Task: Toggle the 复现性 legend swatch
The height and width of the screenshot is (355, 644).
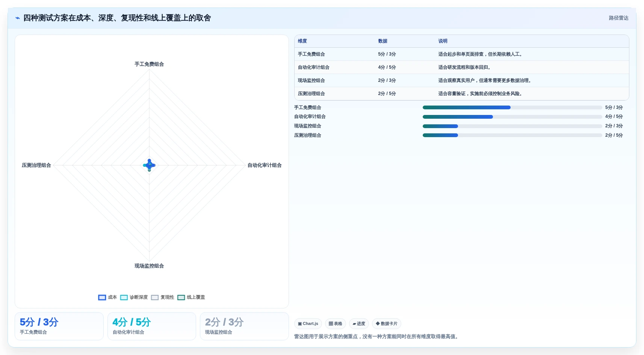Action: pos(155,298)
